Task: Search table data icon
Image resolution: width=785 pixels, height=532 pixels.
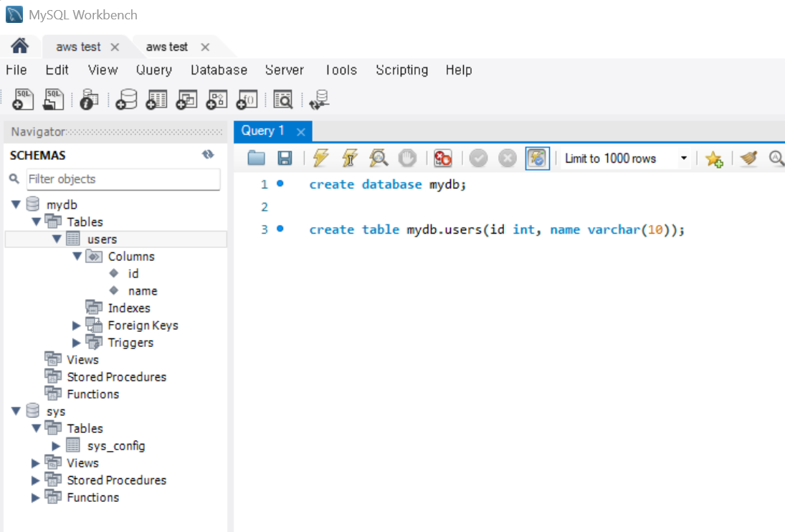Action: (x=283, y=100)
